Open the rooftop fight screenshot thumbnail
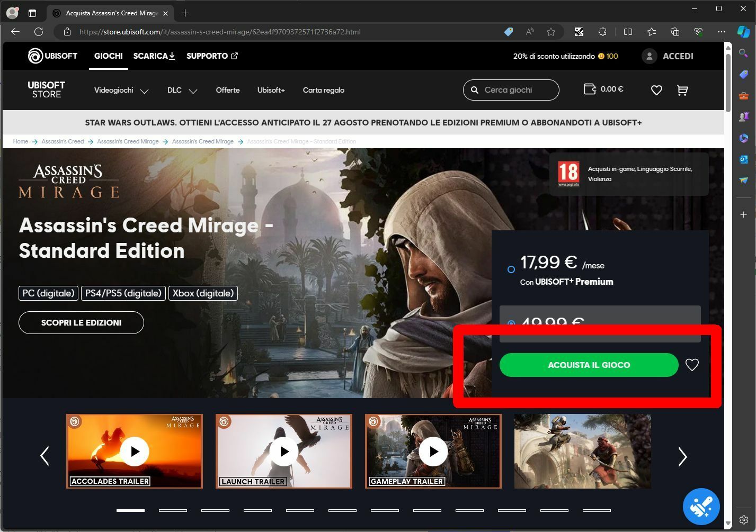Image resolution: width=756 pixels, height=532 pixels. pos(583,451)
